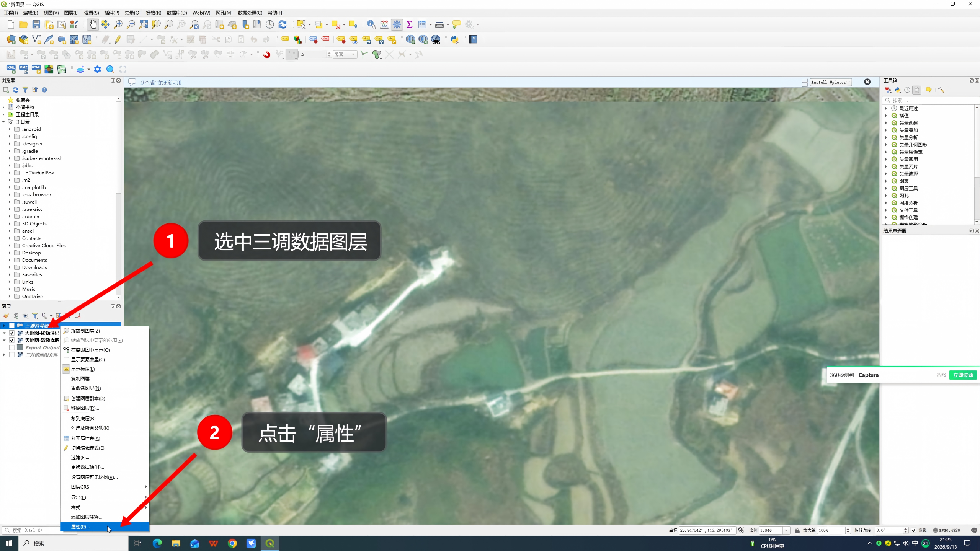
Task: Click the Save Project floppy icon
Action: 36,24
